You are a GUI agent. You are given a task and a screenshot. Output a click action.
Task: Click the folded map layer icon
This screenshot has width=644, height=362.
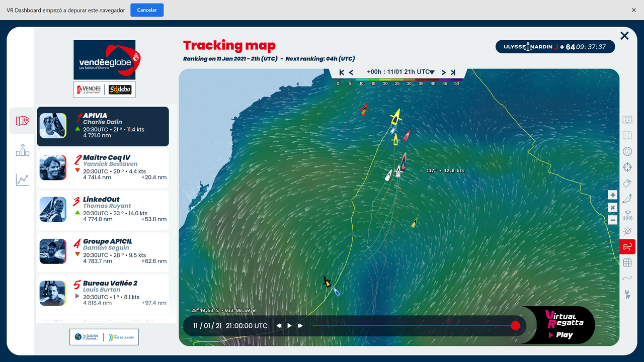[x=627, y=135]
